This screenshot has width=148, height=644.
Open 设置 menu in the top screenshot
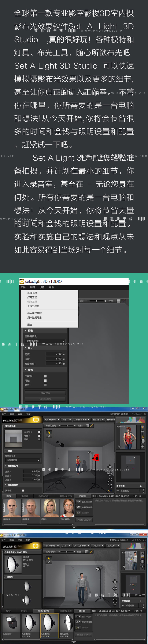click(x=42, y=287)
